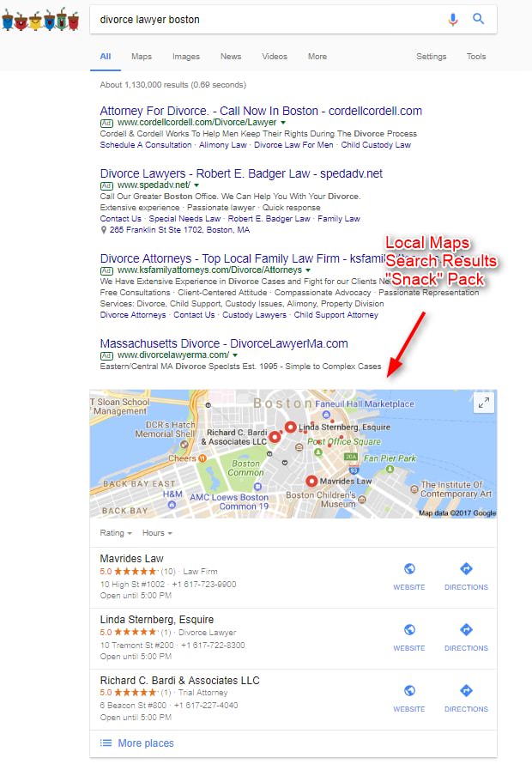Screen dimensions: 532x764
Task: Click the microphone voice search icon
Action: tap(452, 20)
